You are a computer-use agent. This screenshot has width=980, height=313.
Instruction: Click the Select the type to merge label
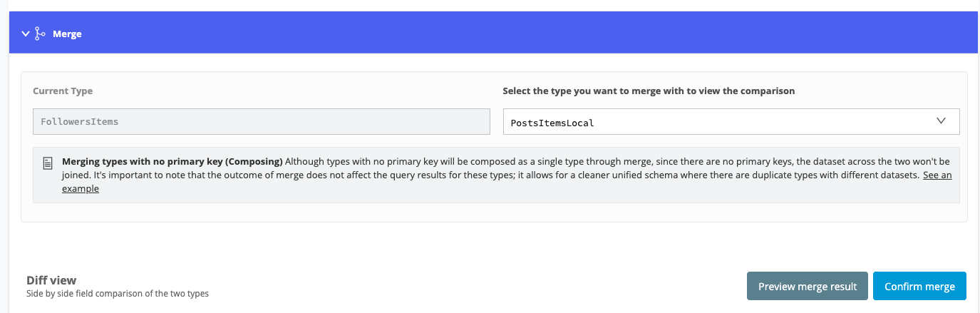649,91
